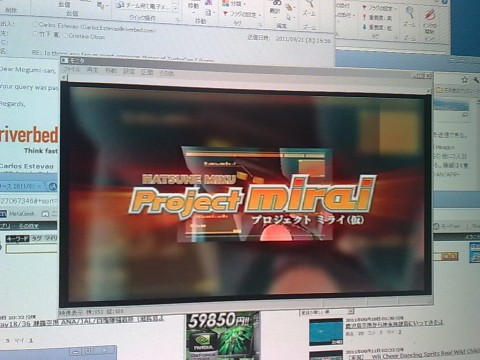The width and height of the screenshot is (480, 360).
Task: Open the File menu in the video player window
Action: [72, 70]
